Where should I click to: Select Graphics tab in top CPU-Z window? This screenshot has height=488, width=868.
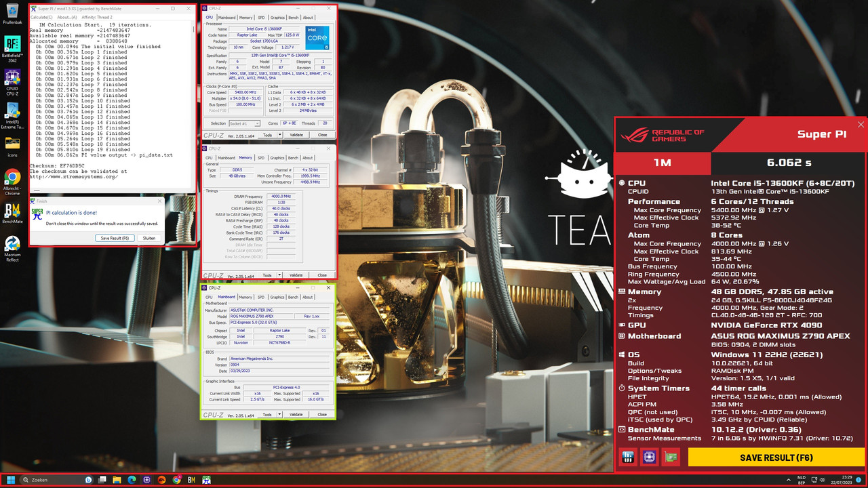coord(277,18)
